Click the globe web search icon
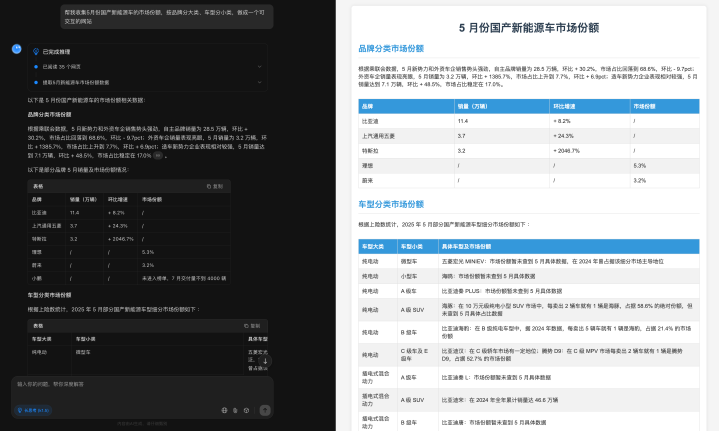 [x=224, y=410]
